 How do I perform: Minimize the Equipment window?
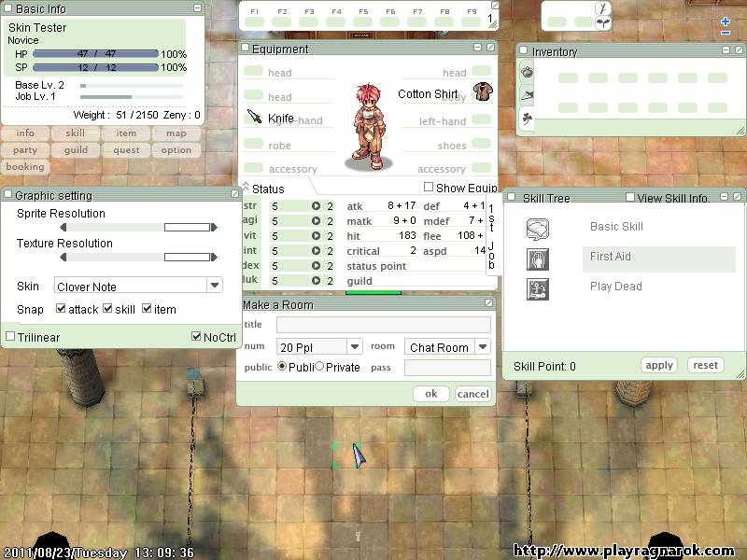coord(478,48)
